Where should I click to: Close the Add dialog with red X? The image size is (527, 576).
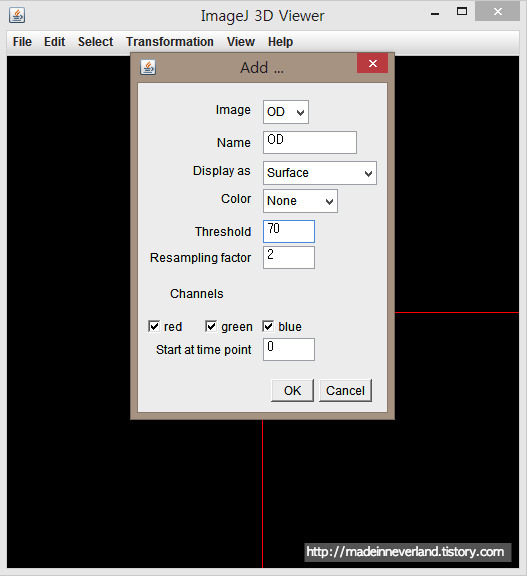click(x=372, y=63)
